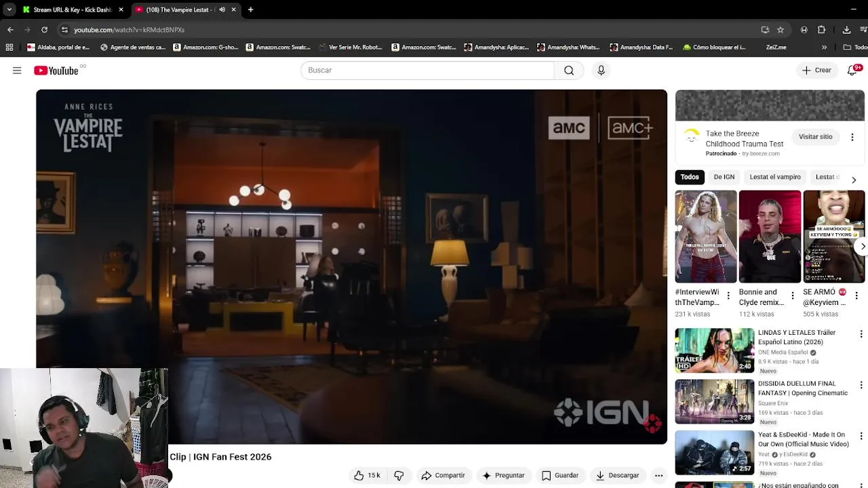Go to the YouTube home logo
The width and height of the screenshot is (868, 488).
coord(56,70)
